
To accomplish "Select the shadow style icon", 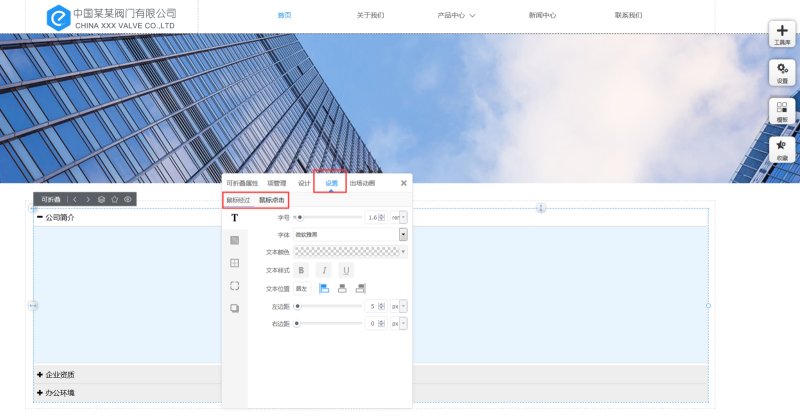I will [234, 309].
